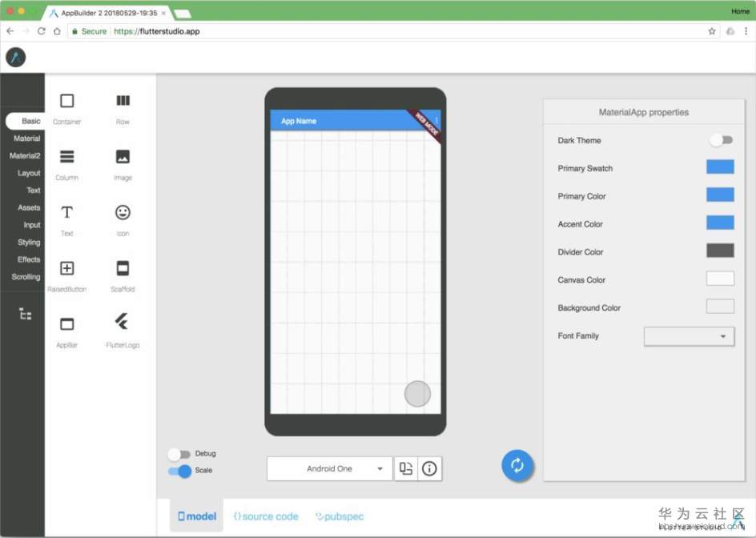756x538 pixels.
Task: Select the Image widget icon
Action: pyautogui.click(x=123, y=157)
